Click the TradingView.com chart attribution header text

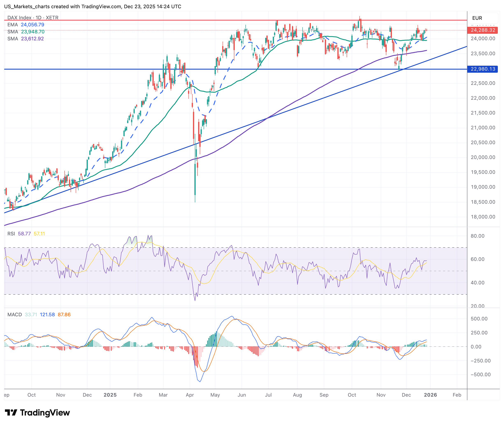tap(93, 7)
